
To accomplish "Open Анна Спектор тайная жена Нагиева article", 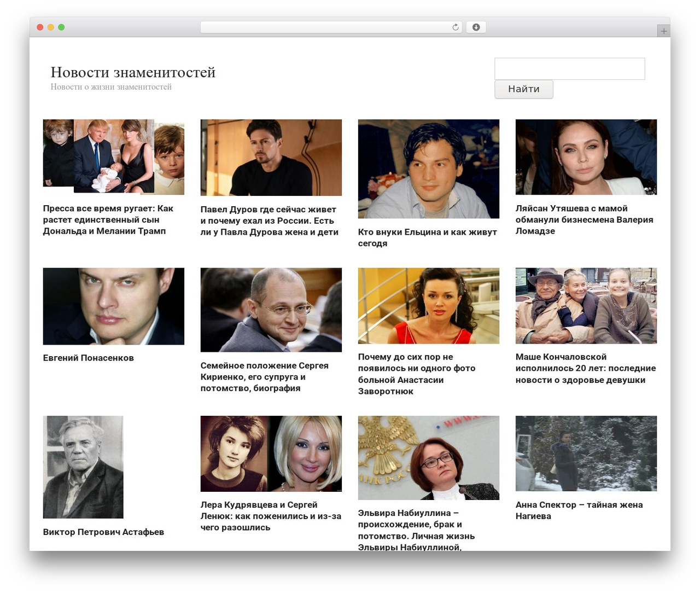I will tap(579, 510).
